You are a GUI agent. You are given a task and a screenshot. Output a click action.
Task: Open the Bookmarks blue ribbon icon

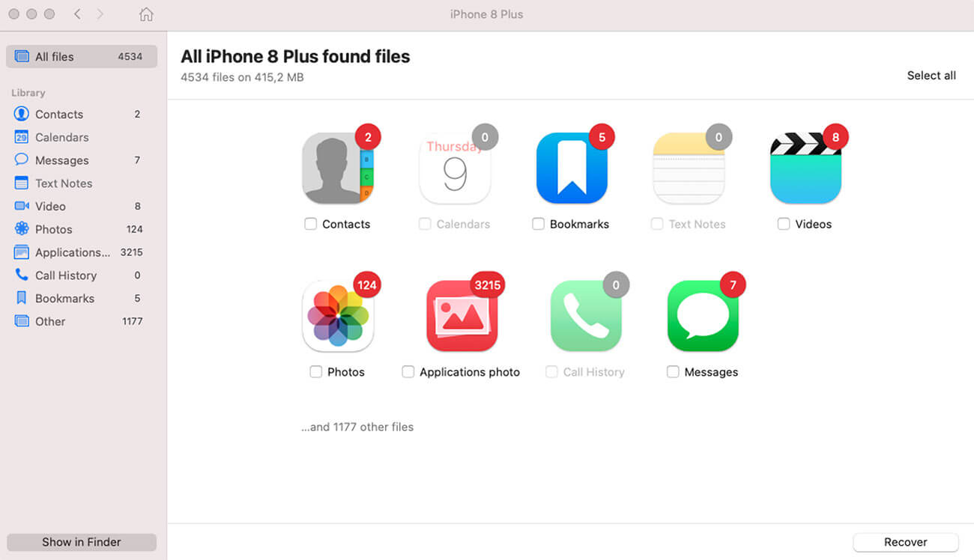coord(572,168)
